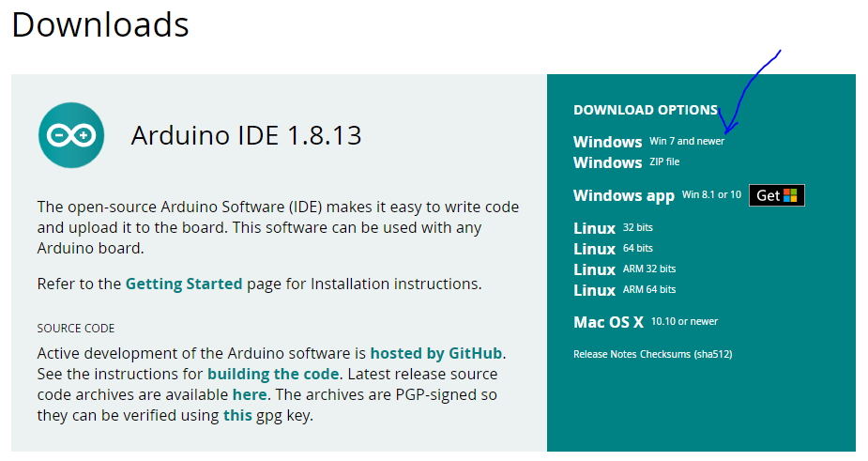Screen dimensions: 868x461
Task: Open the Windows app Win 8.1 or 10 link
Action: 657,195
